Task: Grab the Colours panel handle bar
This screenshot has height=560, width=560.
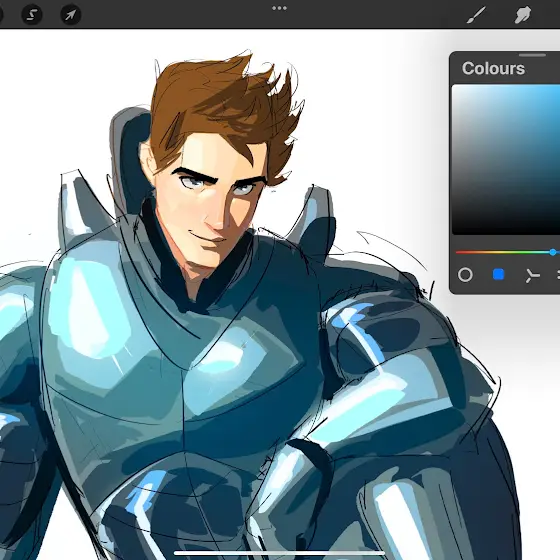Action: click(532, 55)
